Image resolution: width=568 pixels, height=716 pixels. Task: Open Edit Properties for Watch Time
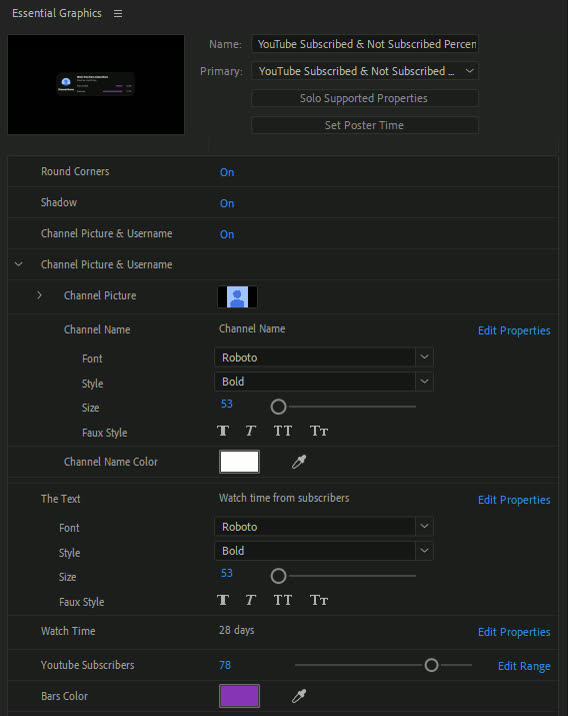[514, 632]
